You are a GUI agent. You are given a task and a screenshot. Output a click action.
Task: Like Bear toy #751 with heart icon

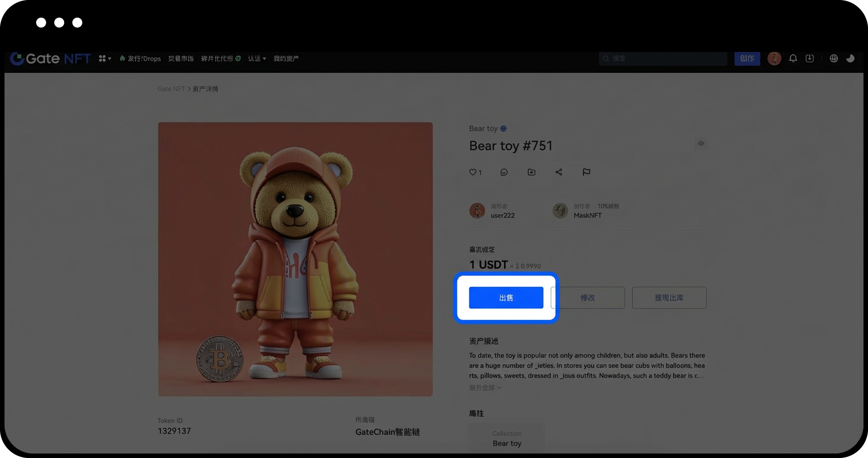tap(473, 172)
